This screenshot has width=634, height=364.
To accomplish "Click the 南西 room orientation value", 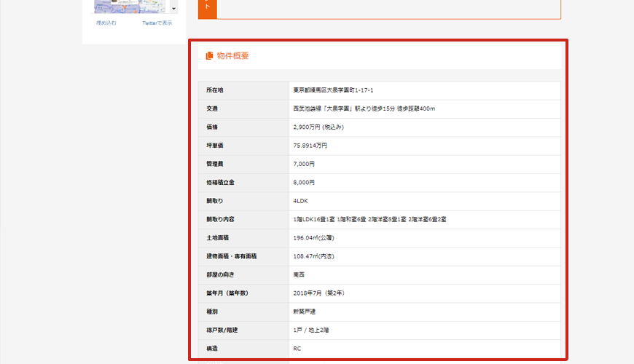I will 299,274.
